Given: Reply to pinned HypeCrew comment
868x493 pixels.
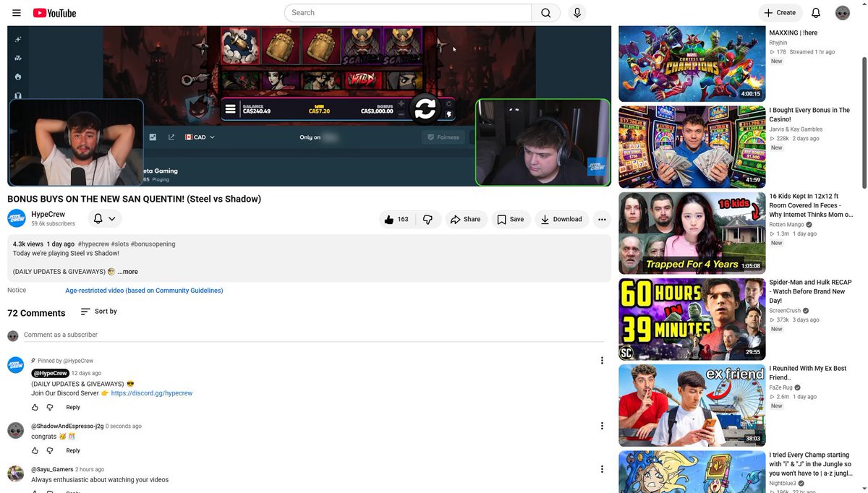Looking at the screenshot, I should [x=73, y=407].
